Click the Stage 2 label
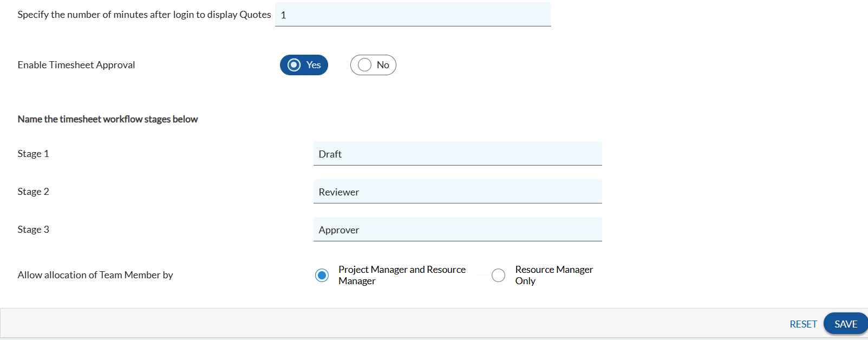This screenshot has width=868, height=340. pos(34,192)
